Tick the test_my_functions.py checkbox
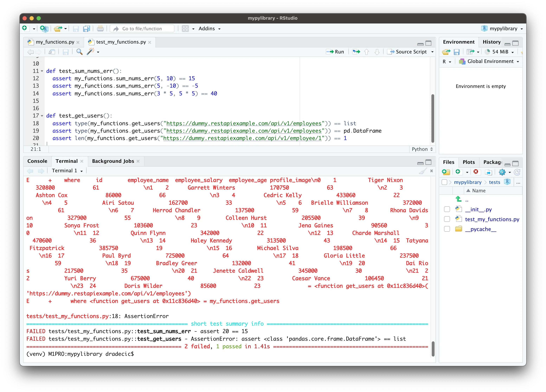The image size is (546, 392). click(x=447, y=219)
